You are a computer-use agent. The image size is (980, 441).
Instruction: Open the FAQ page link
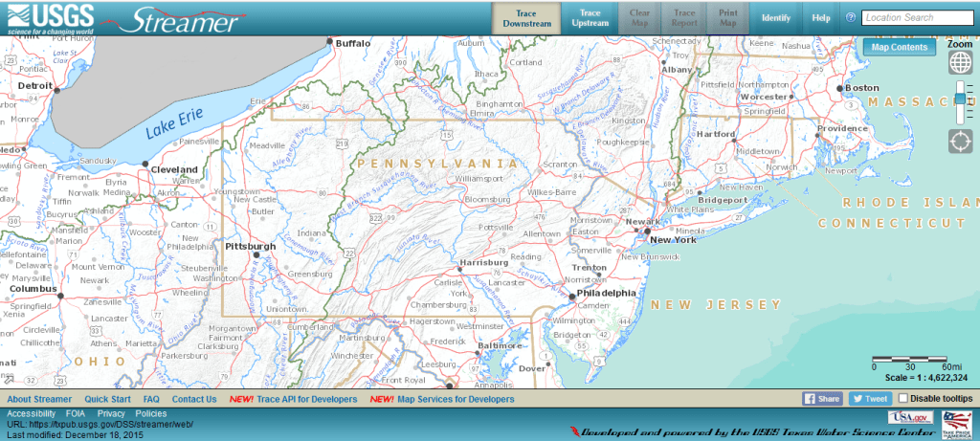151,399
